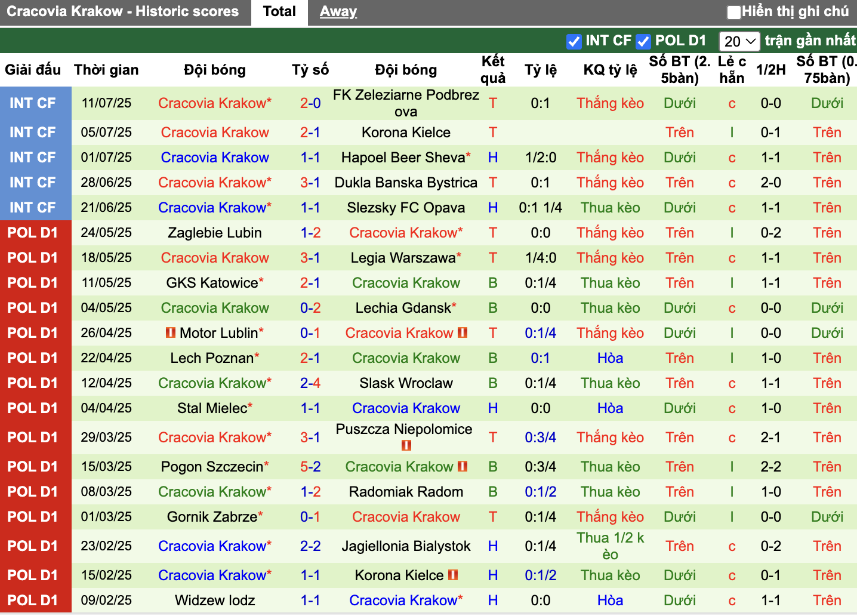Screen dimensions: 857x616
Task: Click Thua 1/2 kèo result on 23/02/25
Action: pyautogui.click(x=610, y=546)
